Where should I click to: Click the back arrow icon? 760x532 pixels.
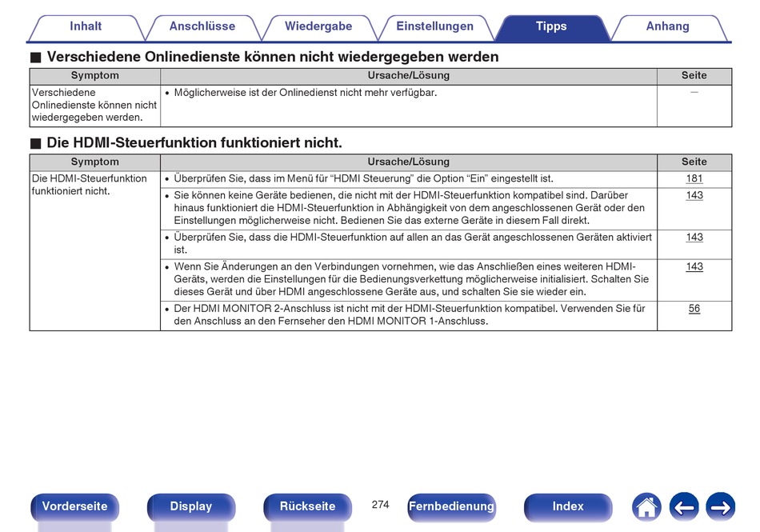pos(684,507)
